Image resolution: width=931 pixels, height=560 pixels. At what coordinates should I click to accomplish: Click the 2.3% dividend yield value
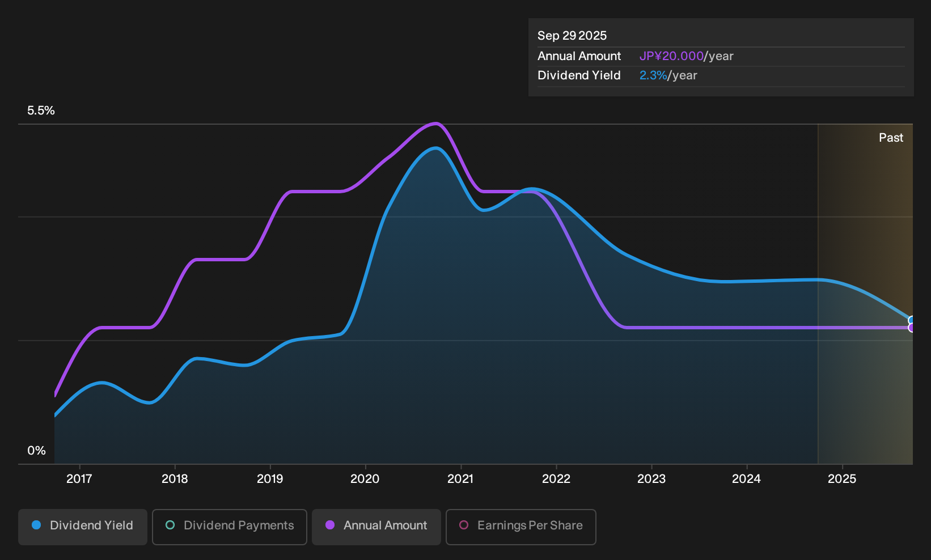(653, 75)
